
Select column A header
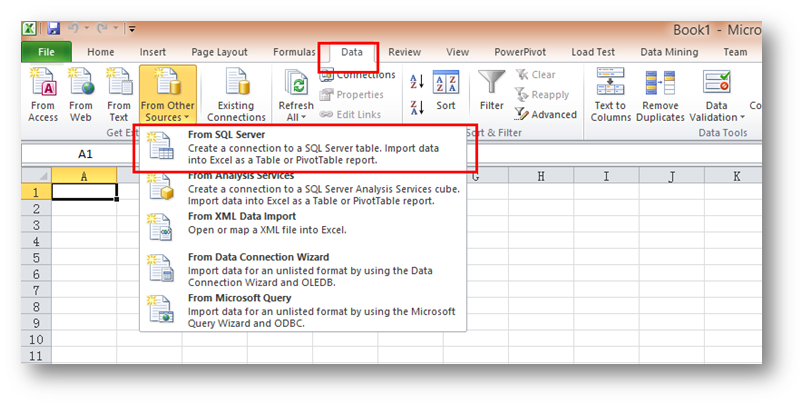click(84, 176)
